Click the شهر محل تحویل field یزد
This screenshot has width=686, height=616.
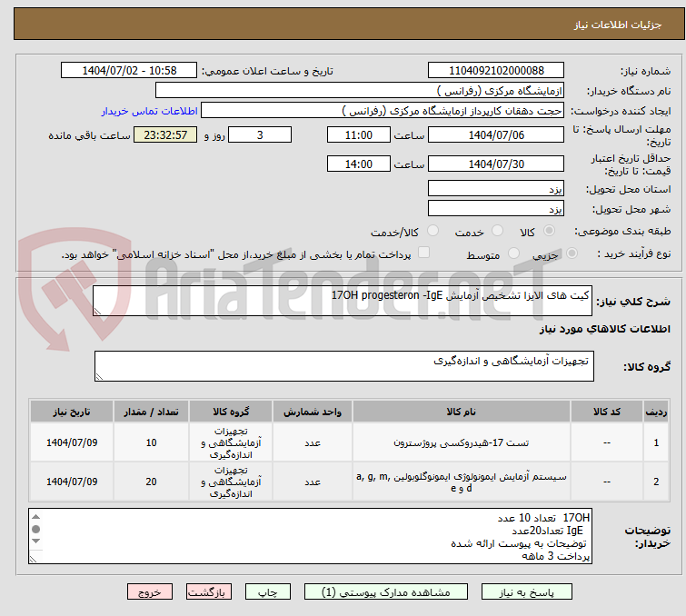click(x=496, y=209)
